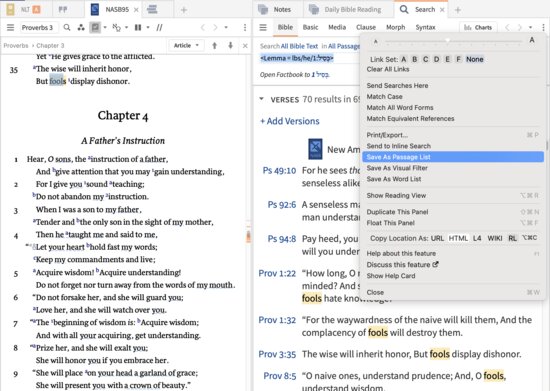The image size is (550, 391).
Task: Switch to the Notes tab
Action: click(x=275, y=9)
